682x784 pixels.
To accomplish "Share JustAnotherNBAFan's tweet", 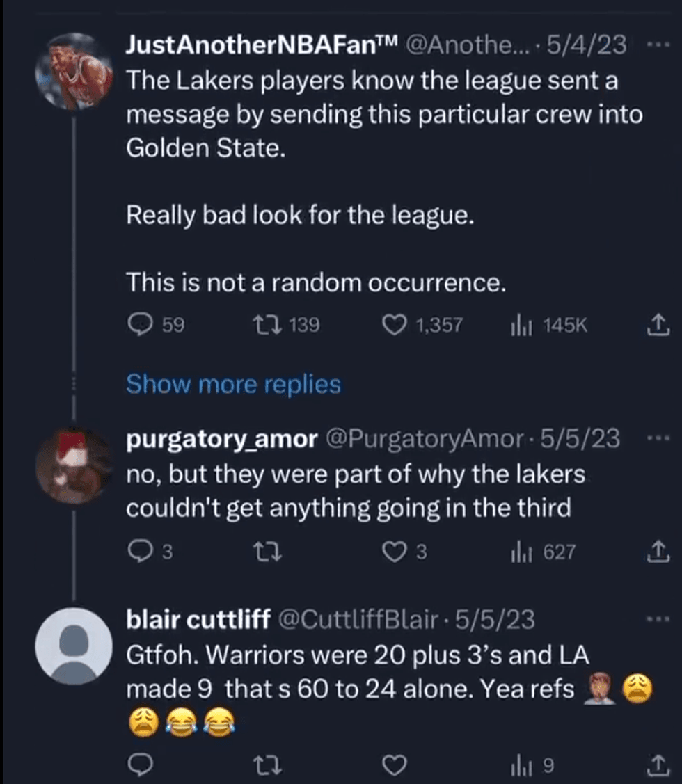I will pyautogui.click(x=655, y=323).
